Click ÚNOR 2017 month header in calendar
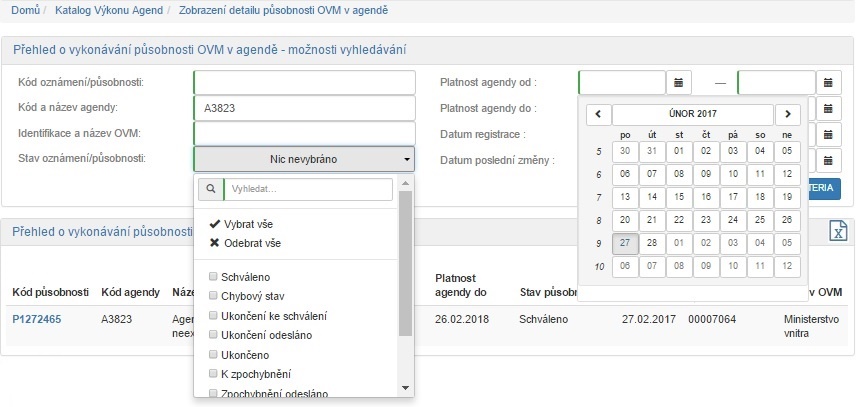856x407 pixels. tap(692, 114)
